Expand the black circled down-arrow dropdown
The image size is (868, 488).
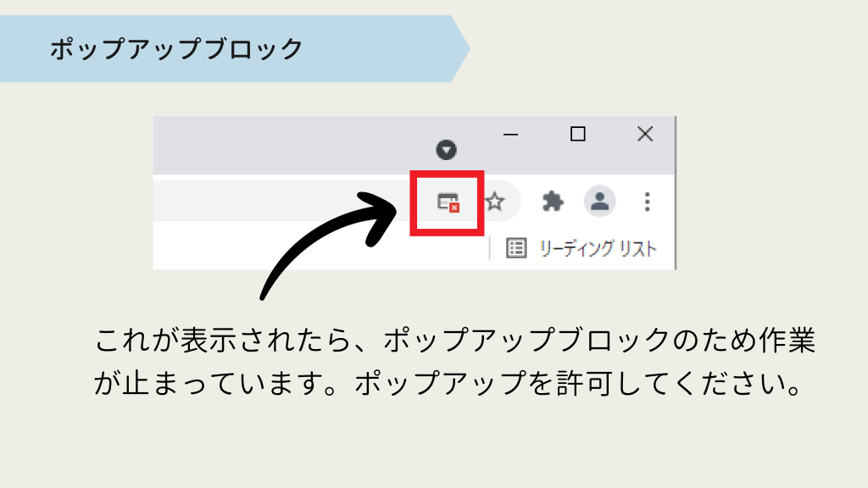(447, 151)
